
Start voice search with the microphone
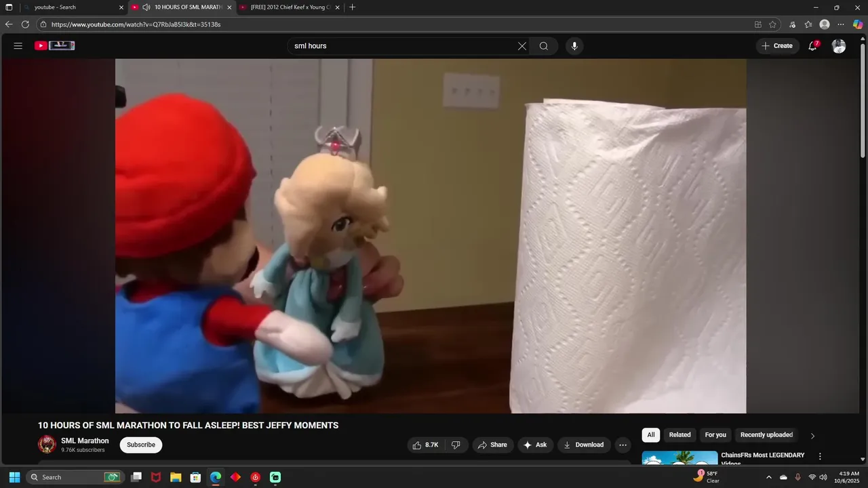click(x=574, y=46)
